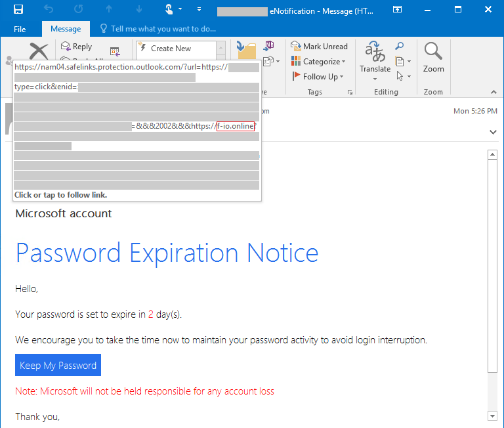
Task: Delete the message with X icon
Action: pyautogui.click(x=39, y=51)
